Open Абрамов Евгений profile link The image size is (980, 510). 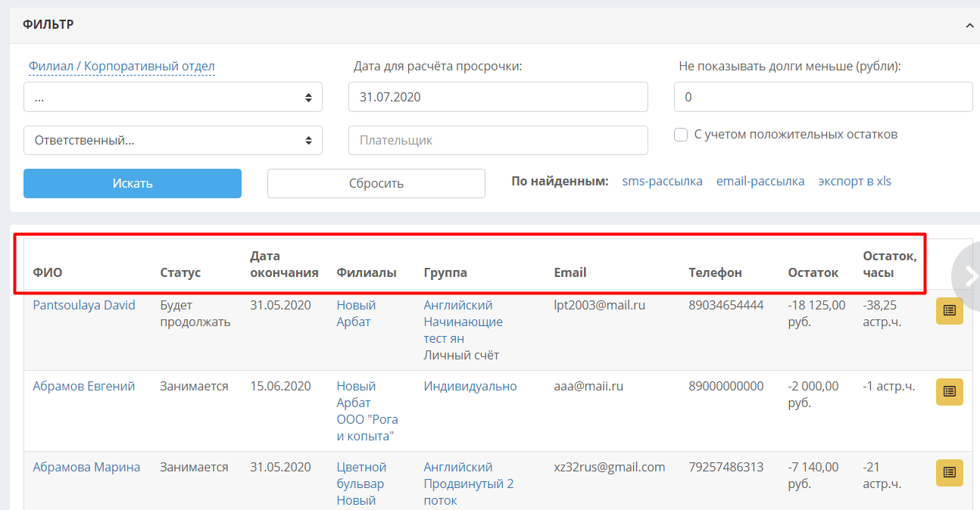pyautogui.click(x=84, y=386)
